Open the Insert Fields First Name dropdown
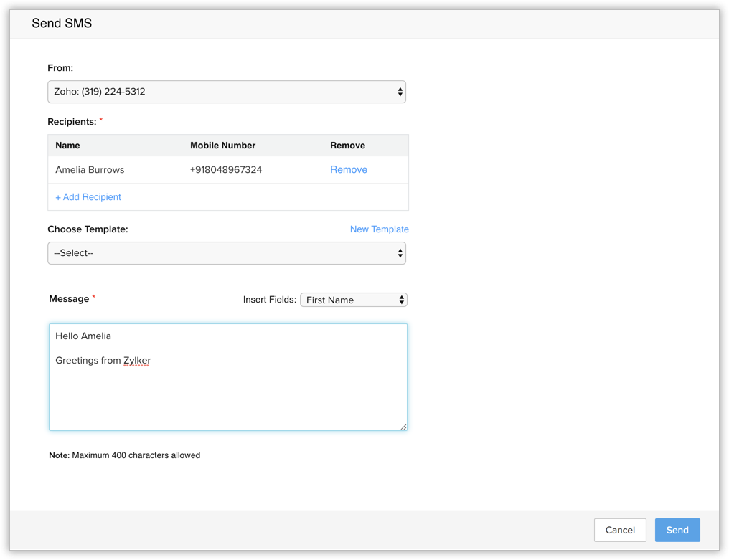The image size is (729, 560). (353, 300)
